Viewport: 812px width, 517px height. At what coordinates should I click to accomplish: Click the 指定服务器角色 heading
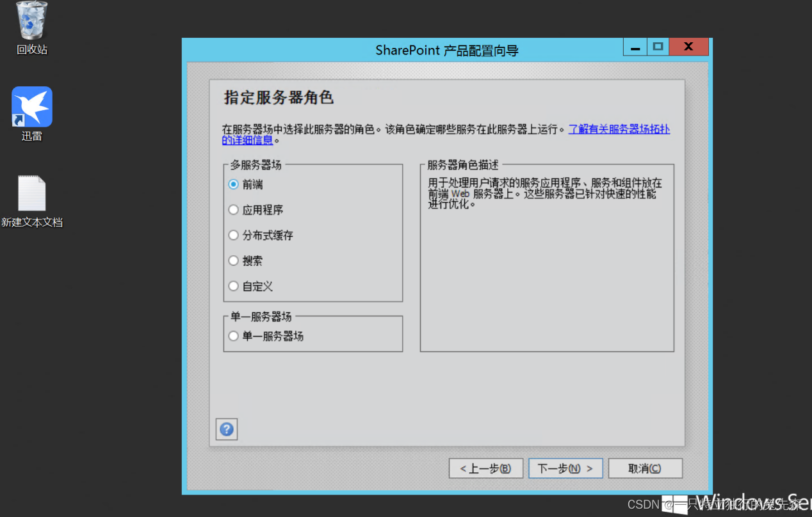pyautogui.click(x=279, y=98)
